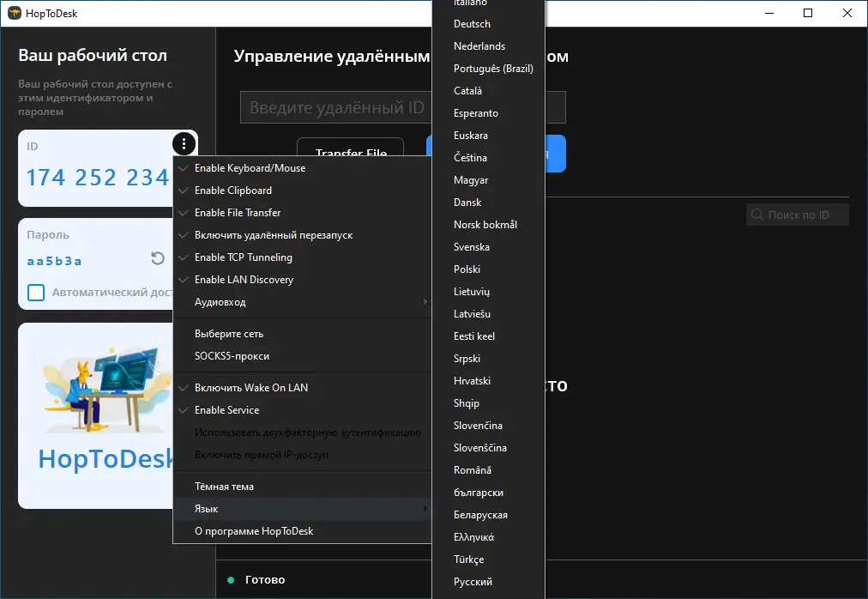
Task: Click the arrow next to Аудиовход
Action: point(425,302)
